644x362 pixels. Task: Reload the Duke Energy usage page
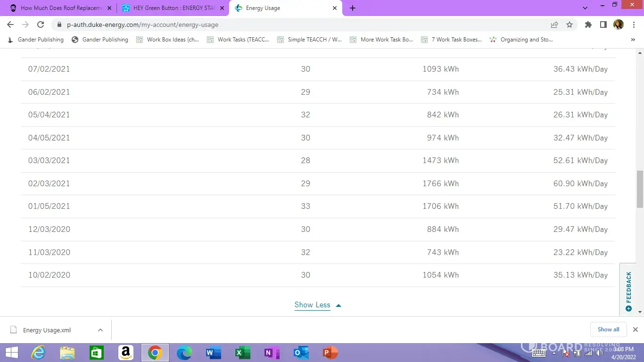pos(41,25)
